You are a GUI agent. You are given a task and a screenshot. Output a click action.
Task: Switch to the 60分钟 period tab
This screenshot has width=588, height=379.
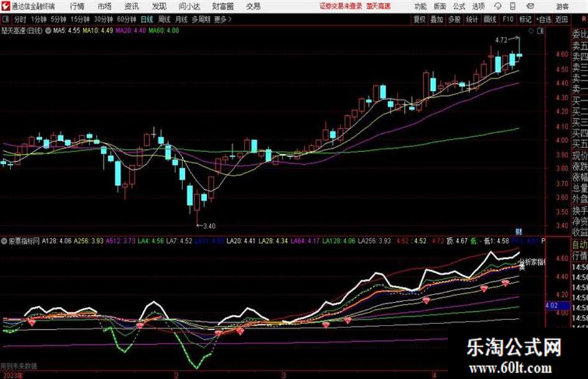point(127,19)
